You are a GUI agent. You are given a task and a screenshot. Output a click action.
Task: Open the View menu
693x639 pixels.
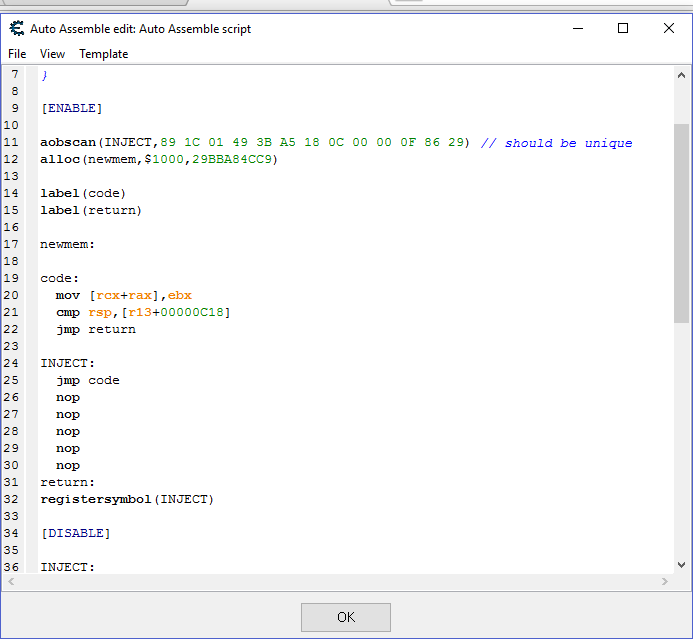[x=52, y=54]
